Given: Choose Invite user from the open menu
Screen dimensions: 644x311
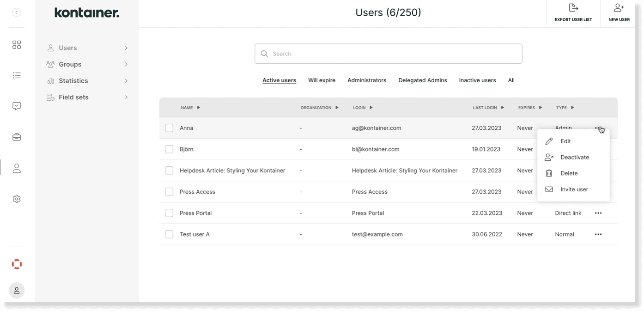Looking at the screenshot, I should (x=574, y=189).
